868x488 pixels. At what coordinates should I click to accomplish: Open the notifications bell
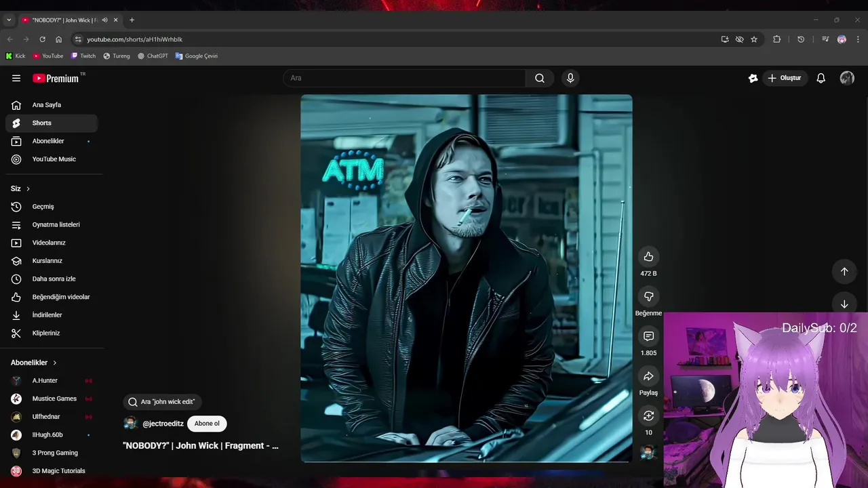[821, 78]
